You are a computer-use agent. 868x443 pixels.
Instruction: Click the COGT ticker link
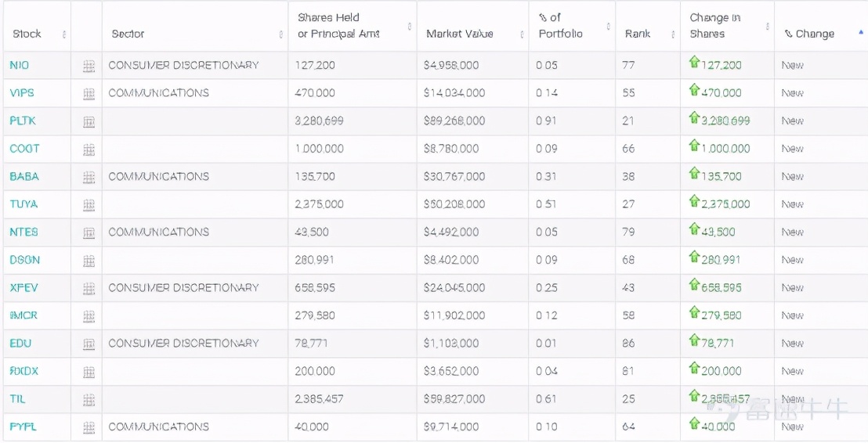[x=24, y=149]
